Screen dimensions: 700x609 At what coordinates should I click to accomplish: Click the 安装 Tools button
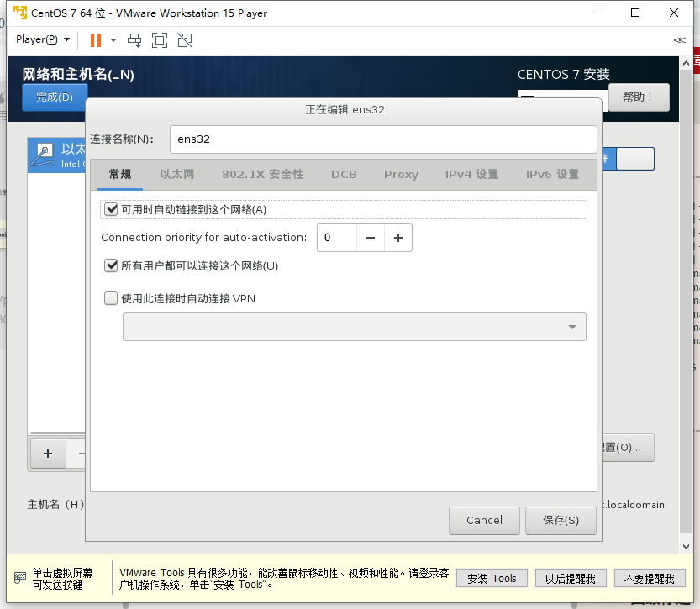(x=491, y=578)
